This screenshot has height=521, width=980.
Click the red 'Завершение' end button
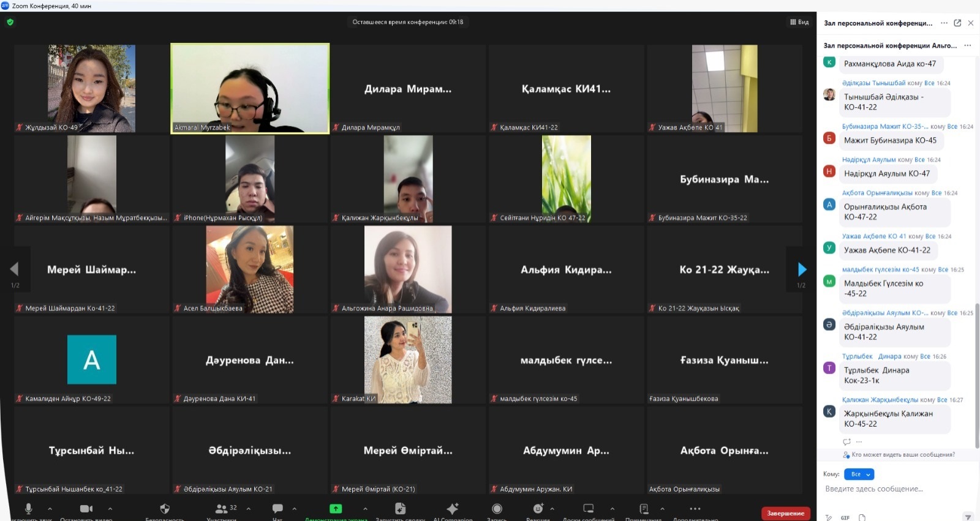point(785,513)
